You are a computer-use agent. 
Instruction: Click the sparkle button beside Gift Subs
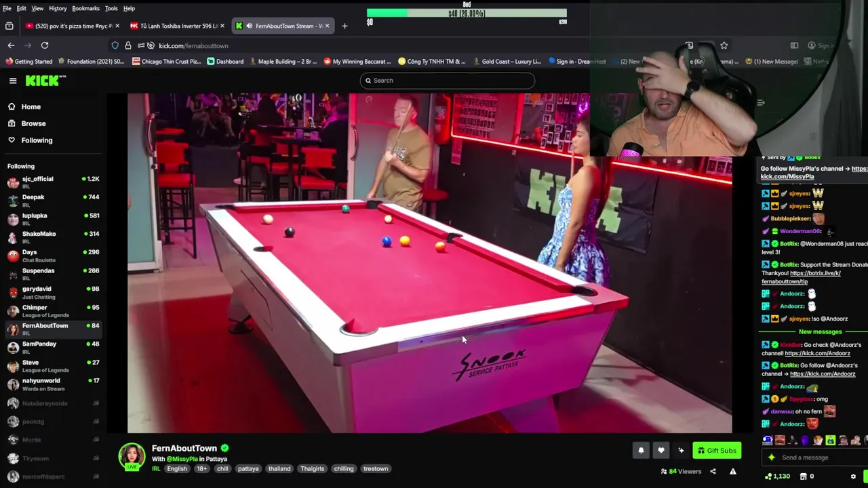tap(681, 450)
